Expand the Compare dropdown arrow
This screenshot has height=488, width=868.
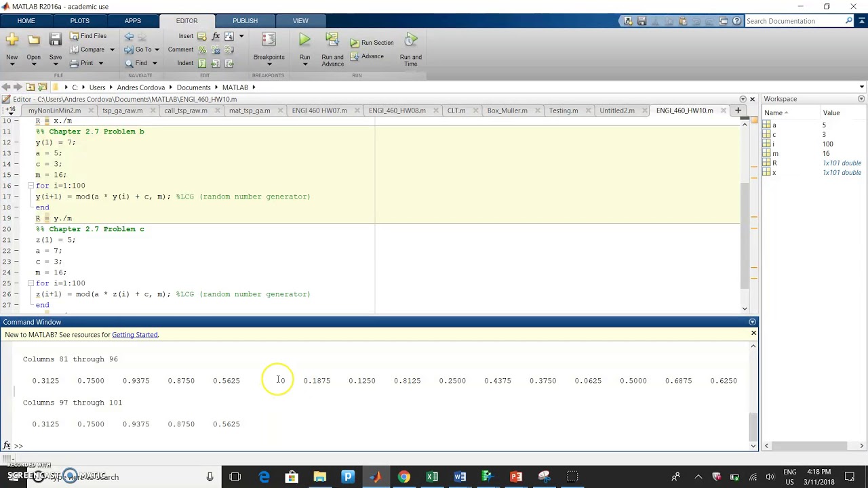click(x=112, y=49)
